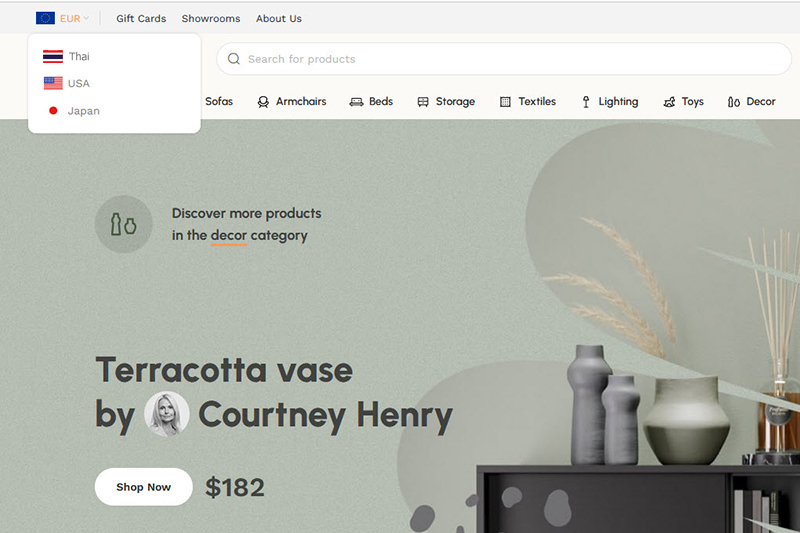Click the Textiles category icon
Viewport: 800px width, 533px height.
[x=505, y=102]
